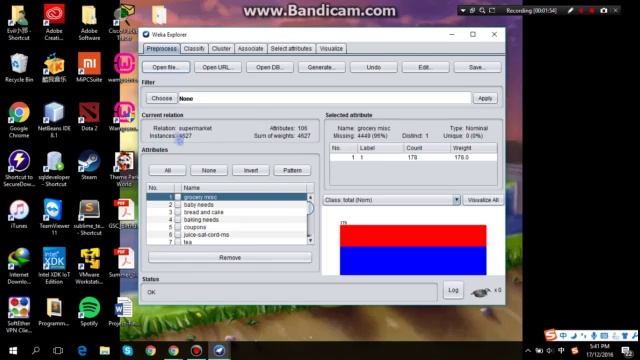Launch Internet Download Manager icon

19,259
